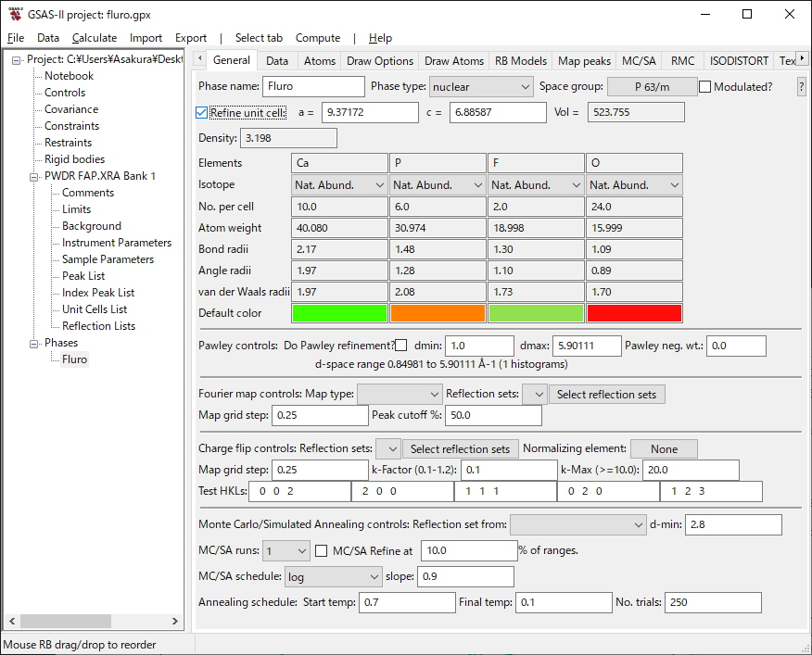Click Select reflection sets for Fourier map

click(x=606, y=395)
